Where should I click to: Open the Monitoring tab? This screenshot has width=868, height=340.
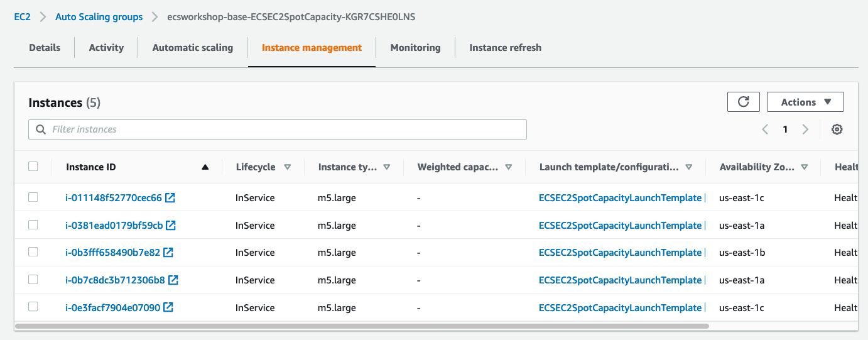click(x=415, y=48)
